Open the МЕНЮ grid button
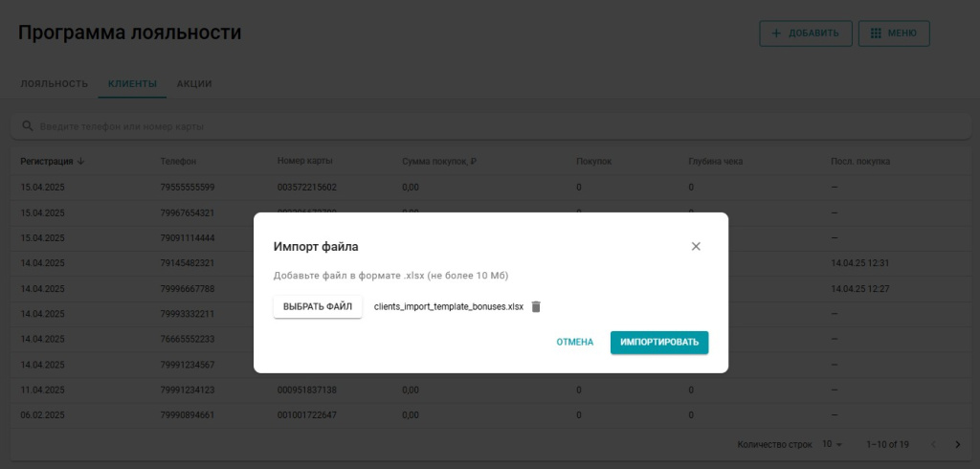The image size is (980, 469). [x=893, y=33]
